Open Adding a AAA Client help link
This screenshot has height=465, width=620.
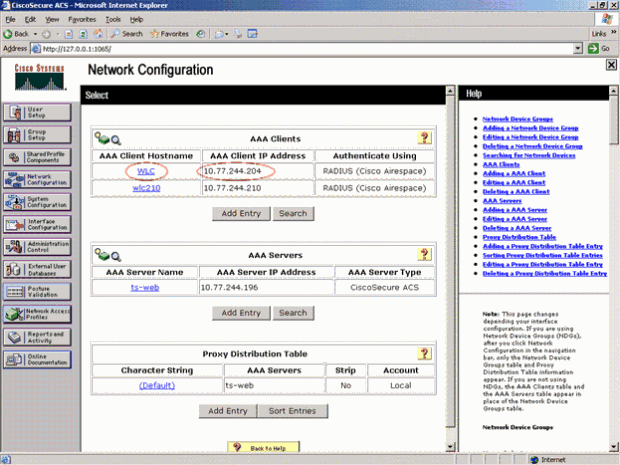click(514, 174)
